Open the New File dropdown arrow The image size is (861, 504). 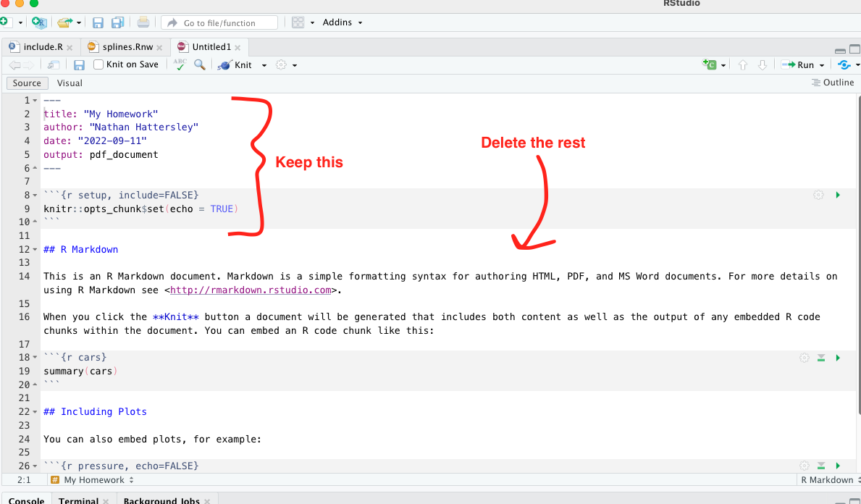point(20,23)
